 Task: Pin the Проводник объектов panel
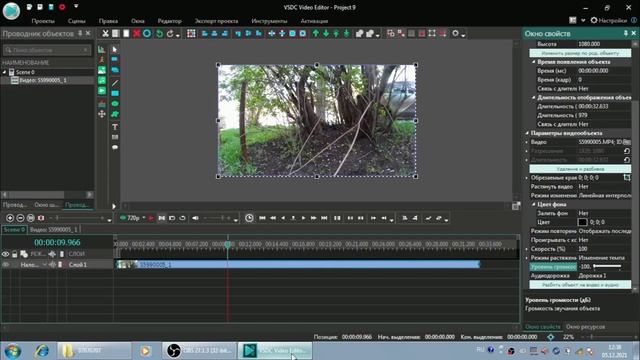80,33
